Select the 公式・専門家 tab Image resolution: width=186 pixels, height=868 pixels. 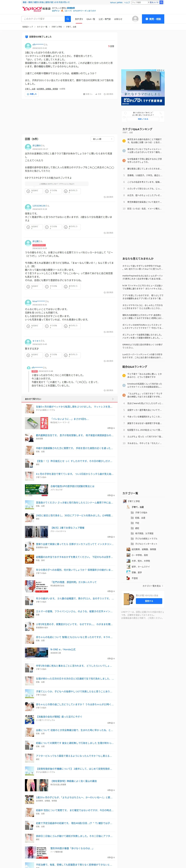(x=105, y=19)
